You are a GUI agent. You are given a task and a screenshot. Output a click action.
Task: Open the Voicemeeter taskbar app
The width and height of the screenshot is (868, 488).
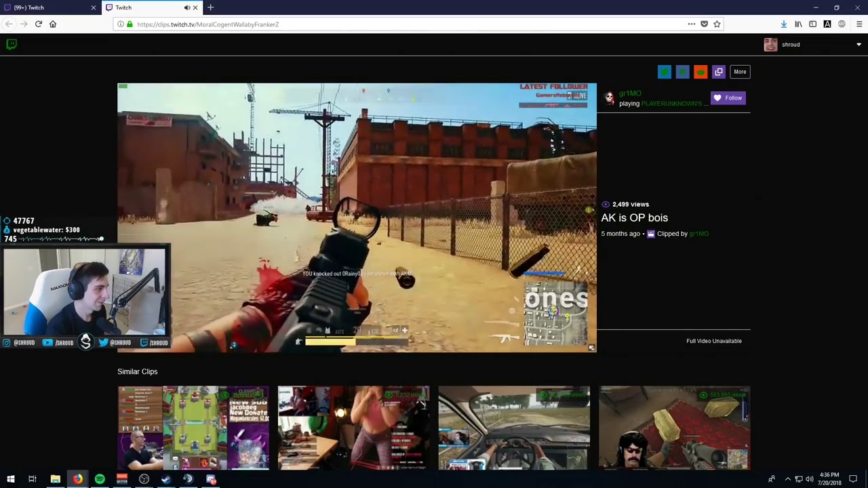(122, 479)
